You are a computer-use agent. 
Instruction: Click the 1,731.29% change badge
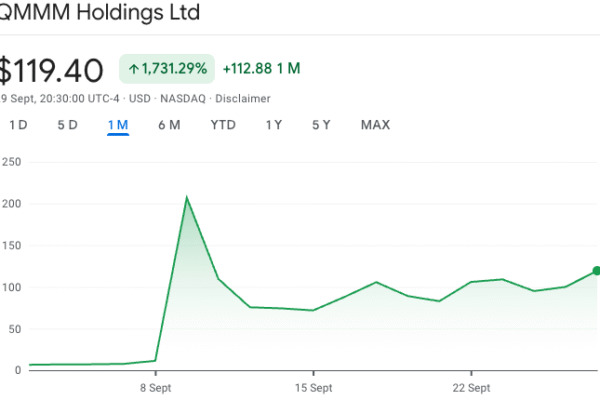point(168,69)
